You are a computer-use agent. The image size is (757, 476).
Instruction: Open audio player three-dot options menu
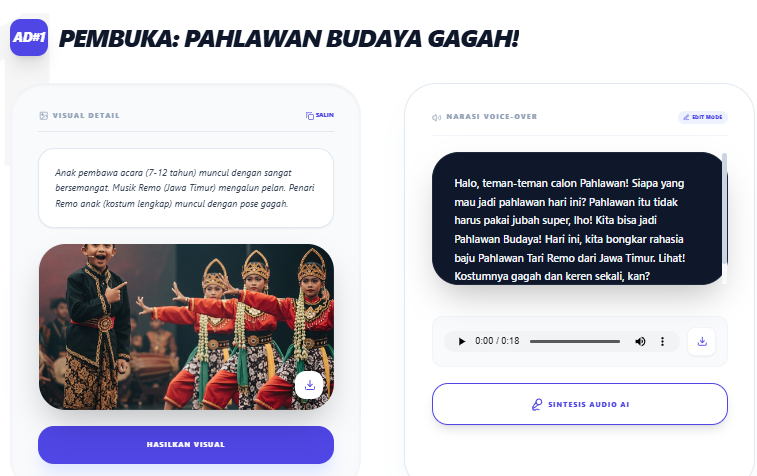click(662, 341)
